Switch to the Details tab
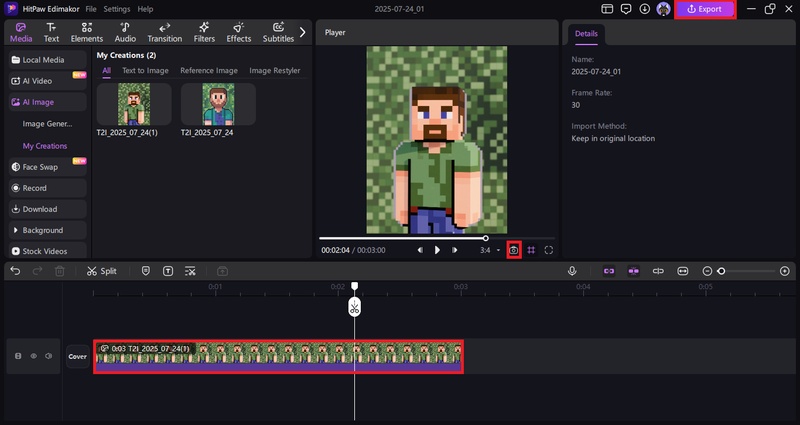 point(586,34)
